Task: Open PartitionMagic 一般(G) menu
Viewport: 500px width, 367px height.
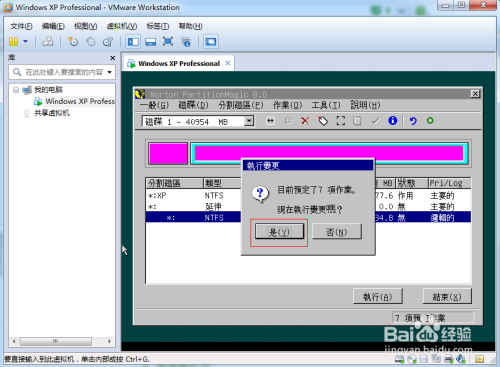Action: [154, 105]
